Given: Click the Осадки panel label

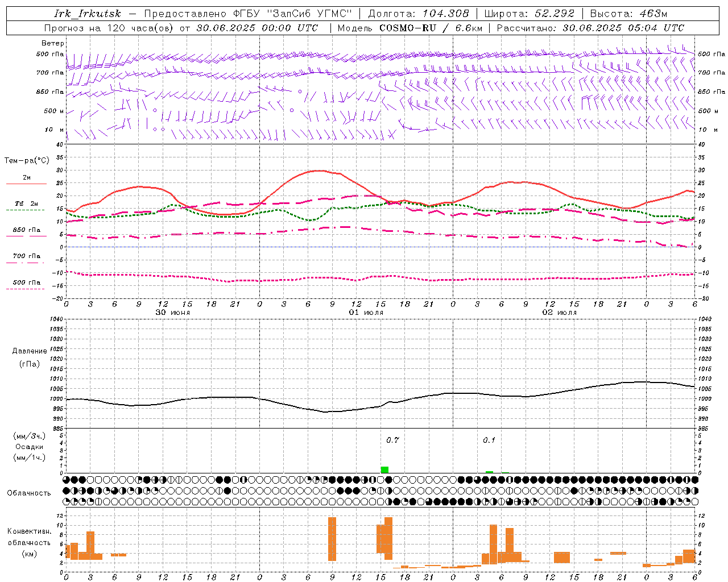Looking at the screenshot, I should click(x=30, y=447).
